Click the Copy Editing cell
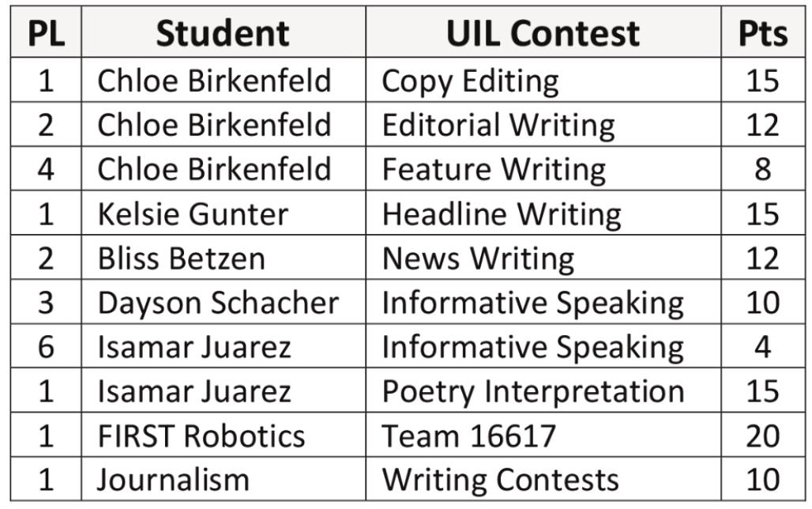Image resolution: width=812 pixels, height=509 pixels. (543, 81)
